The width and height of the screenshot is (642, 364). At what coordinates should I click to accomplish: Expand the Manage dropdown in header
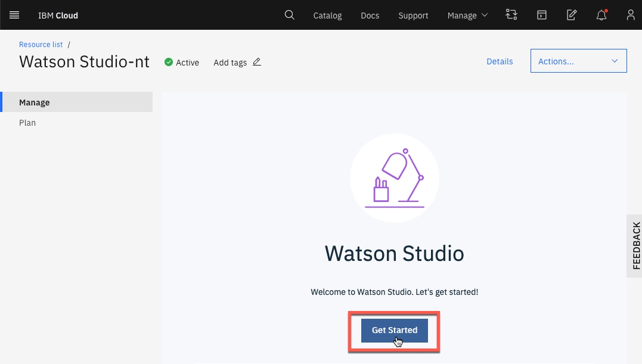point(467,15)
